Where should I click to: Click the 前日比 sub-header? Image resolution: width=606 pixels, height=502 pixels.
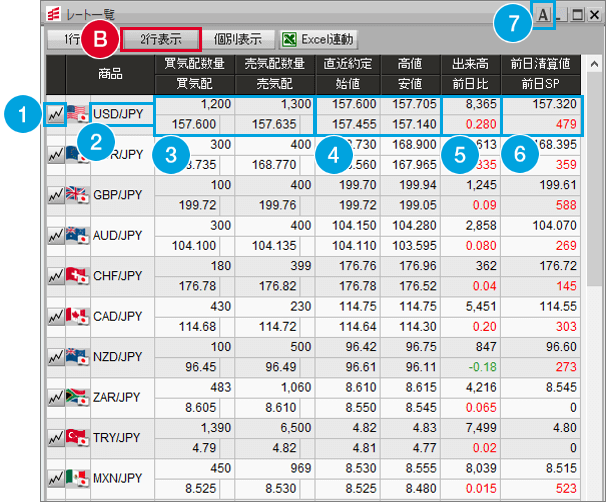471,84
